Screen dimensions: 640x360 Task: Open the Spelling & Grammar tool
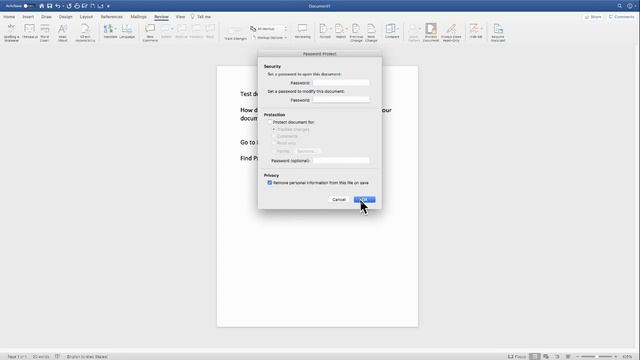tap(11, 33)
